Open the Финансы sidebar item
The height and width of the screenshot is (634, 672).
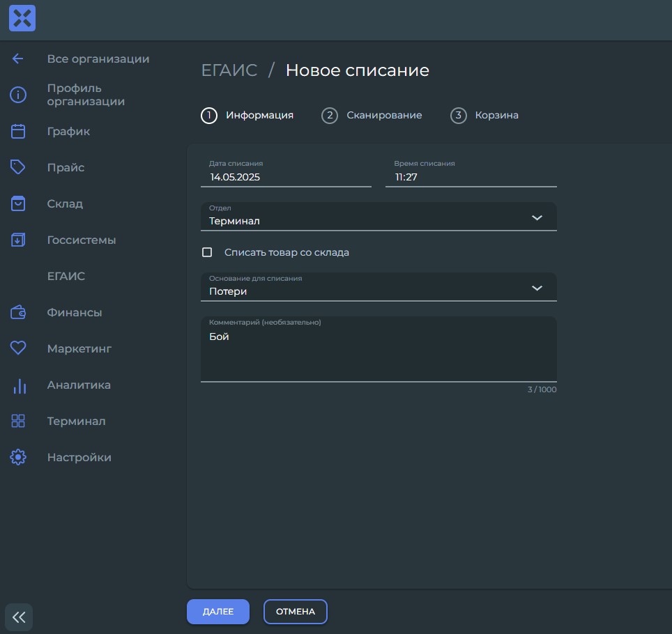[75, 313]
